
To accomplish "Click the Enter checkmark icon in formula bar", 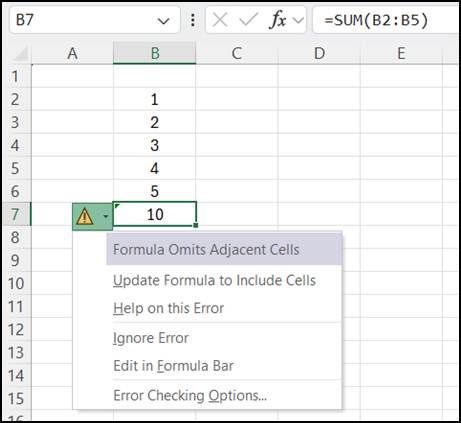I will click(x=249, y=20).
